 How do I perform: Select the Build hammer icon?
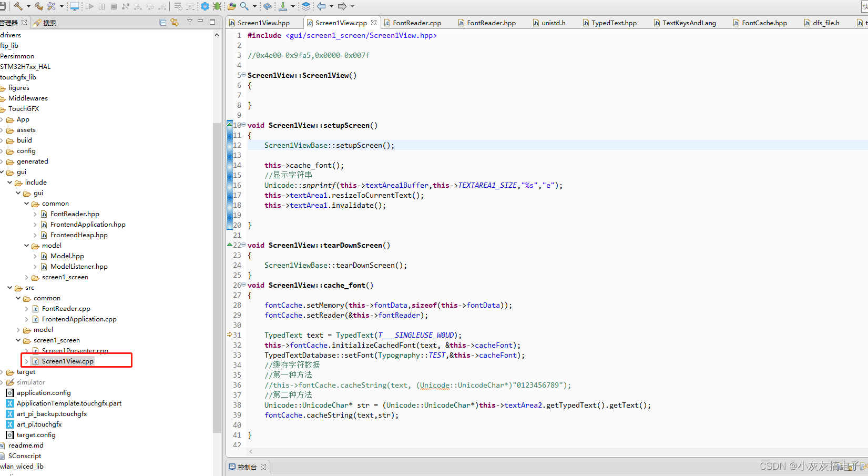19,6
